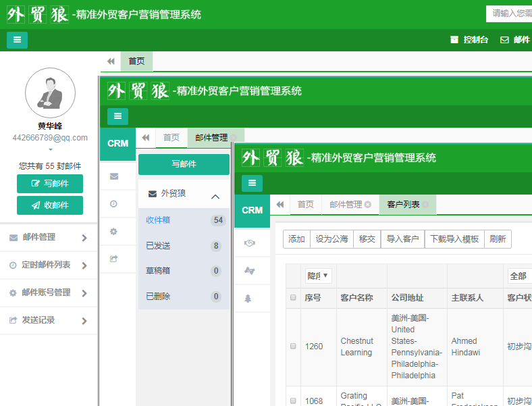The image size is (532, 406).
Task: Click the inbox count badge 54
Action: coord(218,220)
